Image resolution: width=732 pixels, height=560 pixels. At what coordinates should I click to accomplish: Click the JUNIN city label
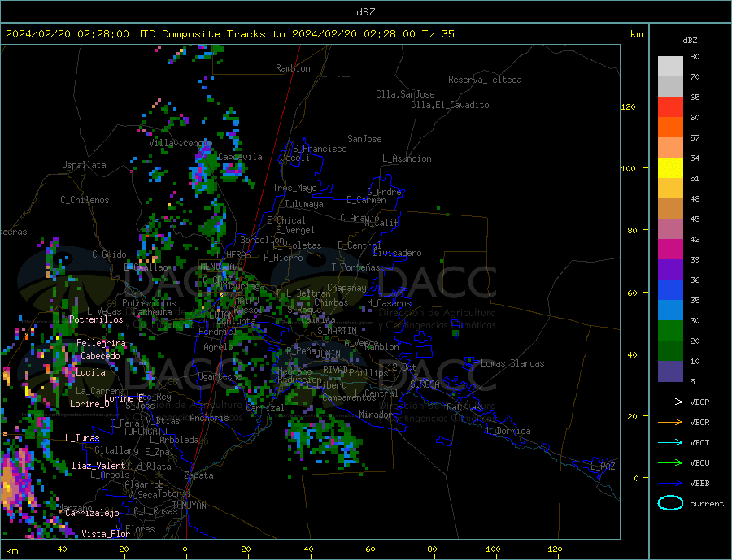pos(329,354)
